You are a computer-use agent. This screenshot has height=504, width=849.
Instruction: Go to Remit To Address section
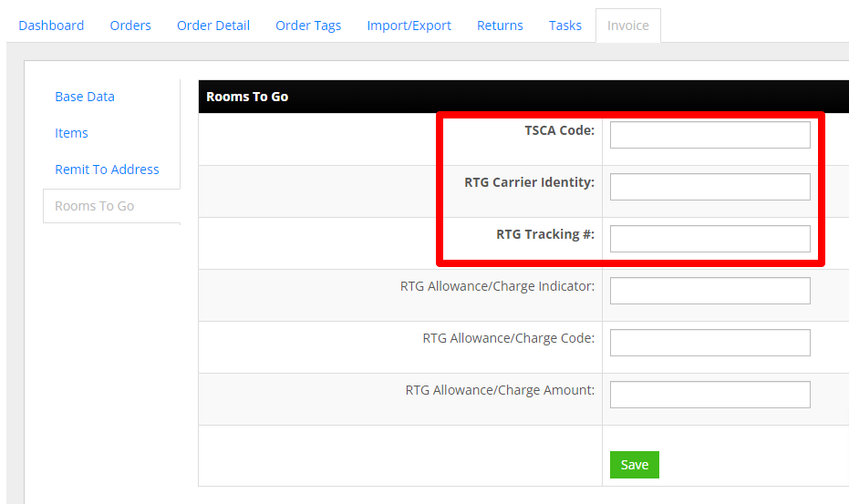pos(107,170)
